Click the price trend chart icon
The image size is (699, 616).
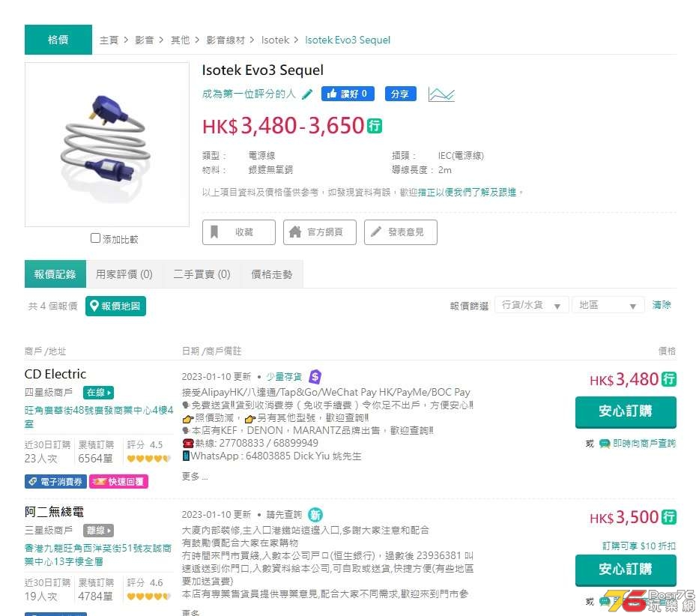point(441,94)
